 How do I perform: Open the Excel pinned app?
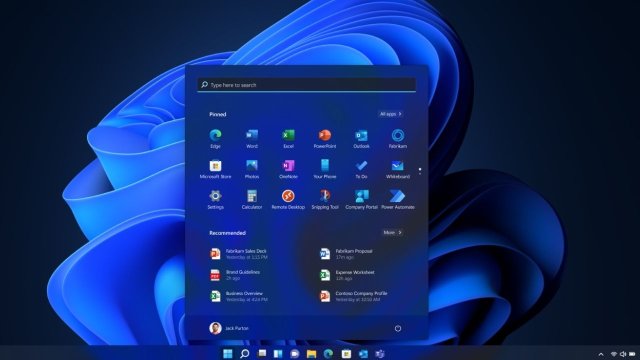[288, 139]
